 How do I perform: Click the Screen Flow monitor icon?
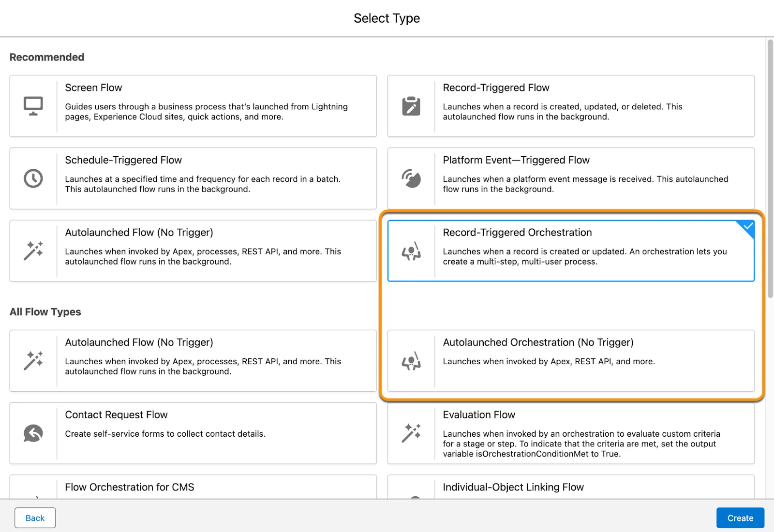[x=32, y=106]
